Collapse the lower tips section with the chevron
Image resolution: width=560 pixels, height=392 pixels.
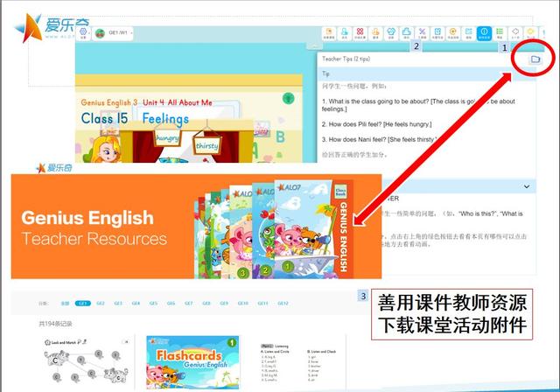pyautogui.click(x=527, y=186)
